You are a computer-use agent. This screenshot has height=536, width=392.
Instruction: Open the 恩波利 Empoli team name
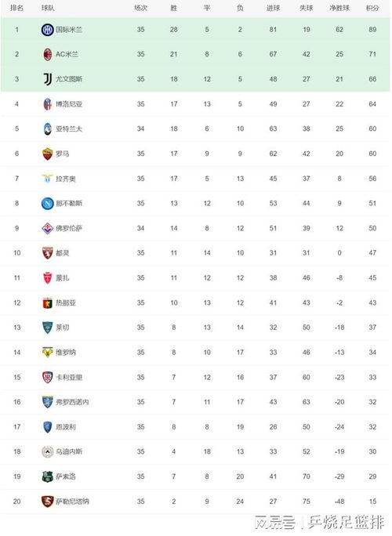click(x=66, y=427)
